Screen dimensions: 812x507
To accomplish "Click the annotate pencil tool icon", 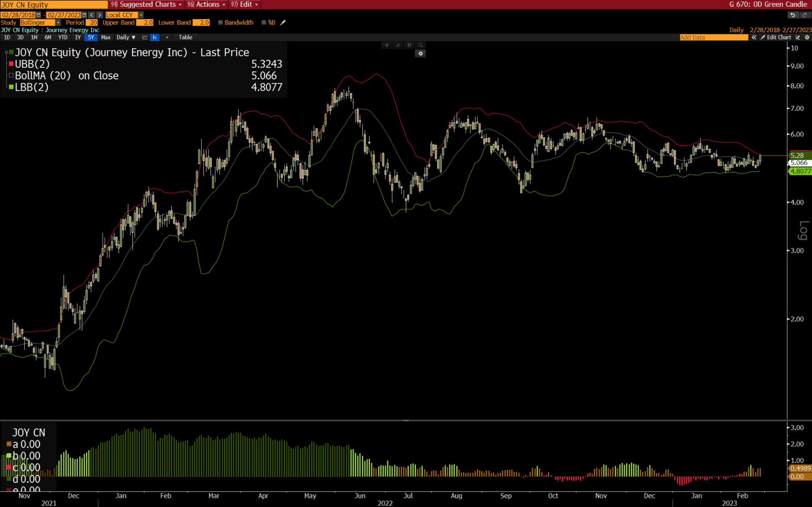I will click(x=398, y=45).
